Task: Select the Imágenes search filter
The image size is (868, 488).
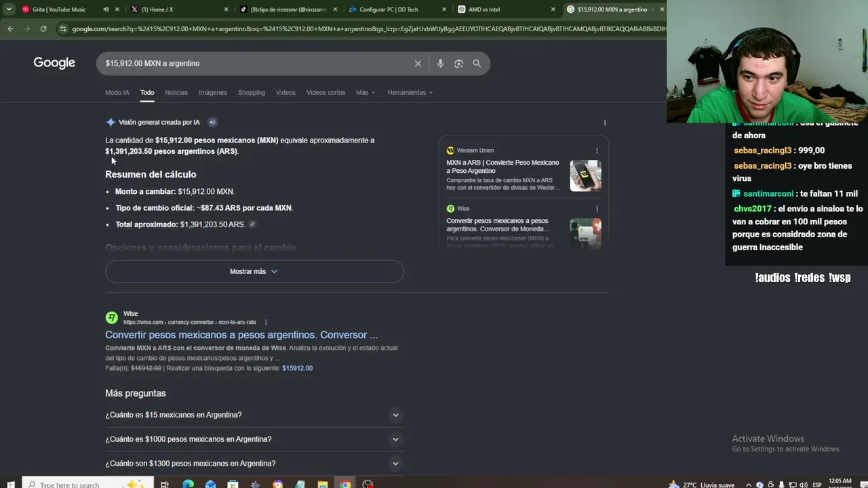Action: 213,92
